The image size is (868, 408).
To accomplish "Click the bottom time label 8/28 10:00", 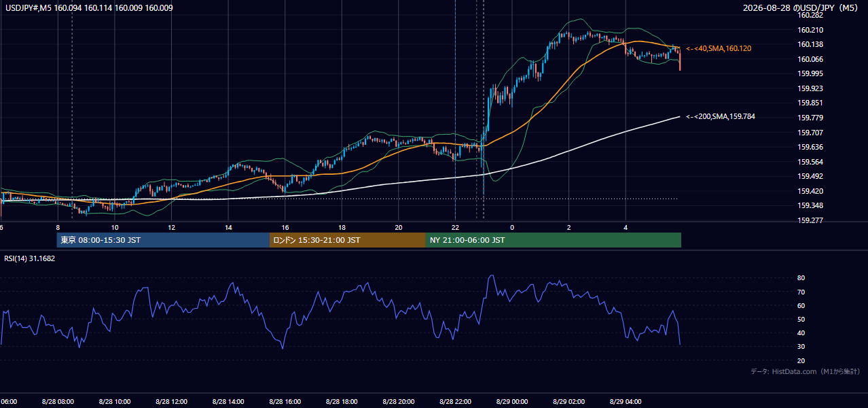I will pyautogui.click(x=115, y=401).
